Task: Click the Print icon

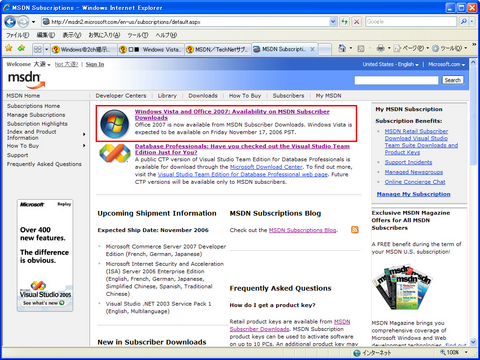Action: [380, 48]
